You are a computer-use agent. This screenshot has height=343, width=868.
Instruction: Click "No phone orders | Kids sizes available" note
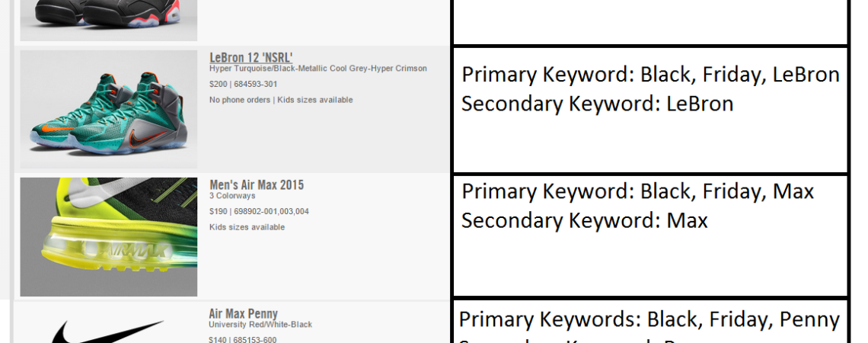281,100
